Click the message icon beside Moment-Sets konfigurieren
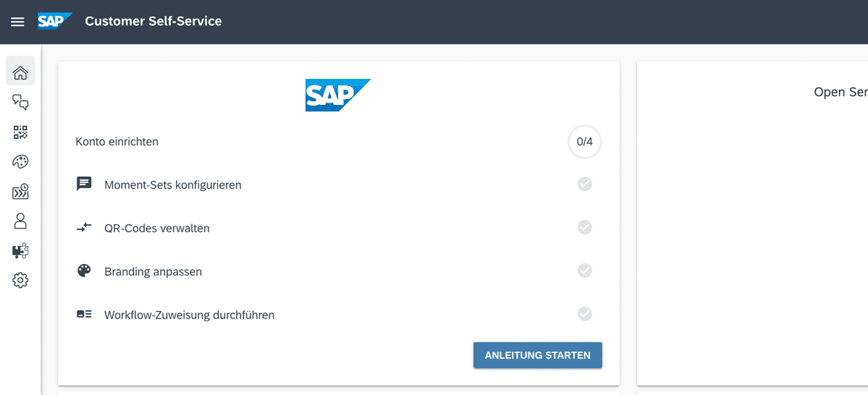This screenshot has width=868, height=395. pyautogui.click(x=84, y=184)
